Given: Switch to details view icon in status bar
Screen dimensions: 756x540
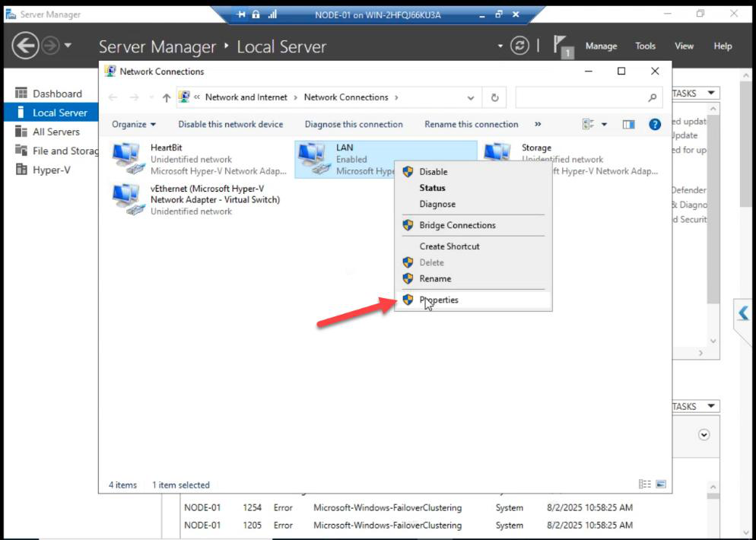Looking at the screenshot, I should 644,484.
